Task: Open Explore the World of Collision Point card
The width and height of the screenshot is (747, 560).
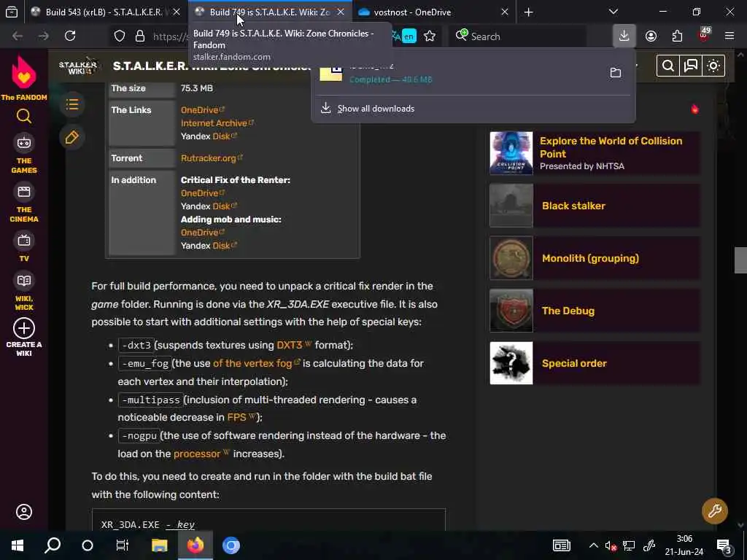Action: (x=595, y=153)
